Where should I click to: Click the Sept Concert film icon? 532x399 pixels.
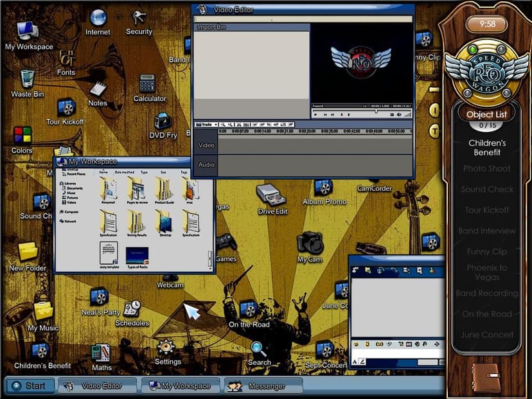click(324, 350)
